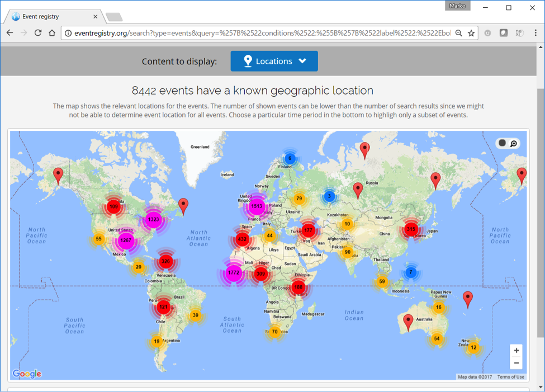This screenshot has width=545, height=392.
Task: Click the 1772 event cluster in West Africa
Action: click(x=234, y=273)
